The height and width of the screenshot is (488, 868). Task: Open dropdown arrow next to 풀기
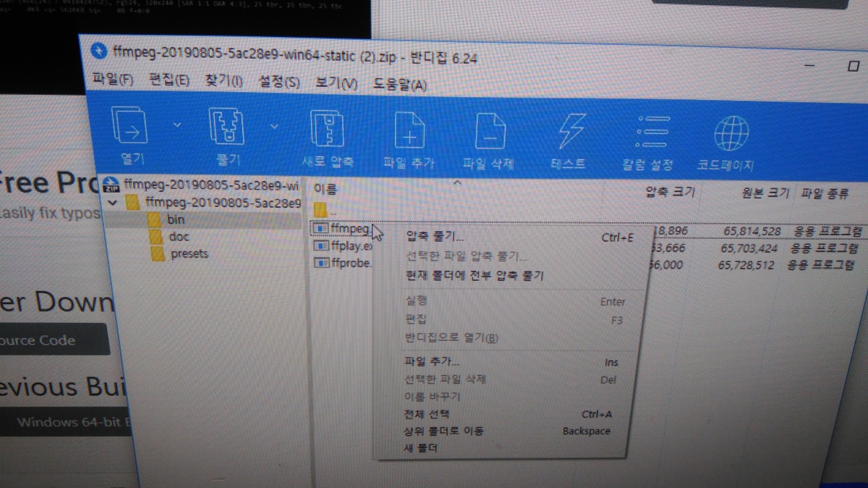(x=274, y=127)
